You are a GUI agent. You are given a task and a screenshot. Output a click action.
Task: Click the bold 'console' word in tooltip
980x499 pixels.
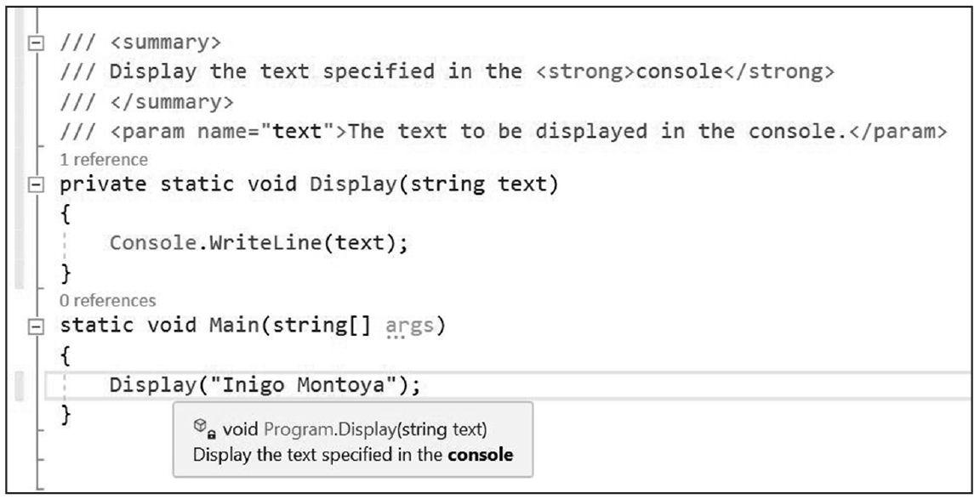coord(481,455)
